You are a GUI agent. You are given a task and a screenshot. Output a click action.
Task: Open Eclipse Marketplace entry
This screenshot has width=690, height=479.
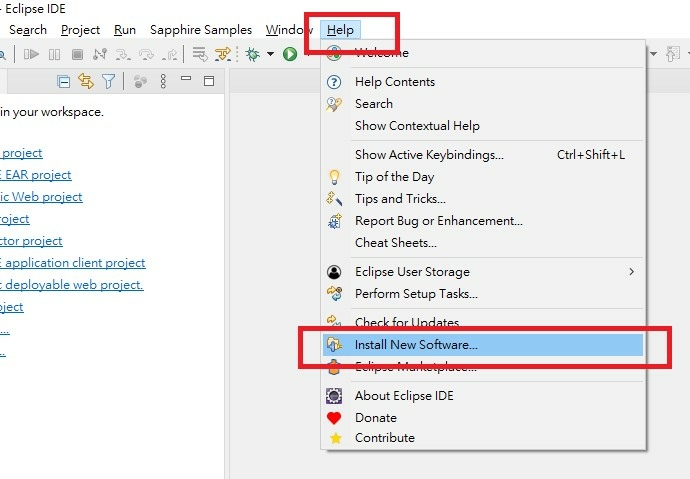483,367
